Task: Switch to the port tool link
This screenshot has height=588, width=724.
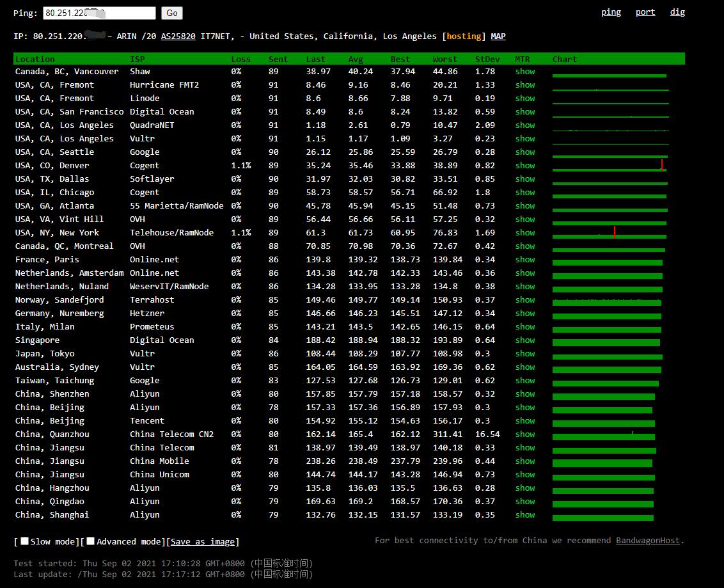Action: click(645, 12)
